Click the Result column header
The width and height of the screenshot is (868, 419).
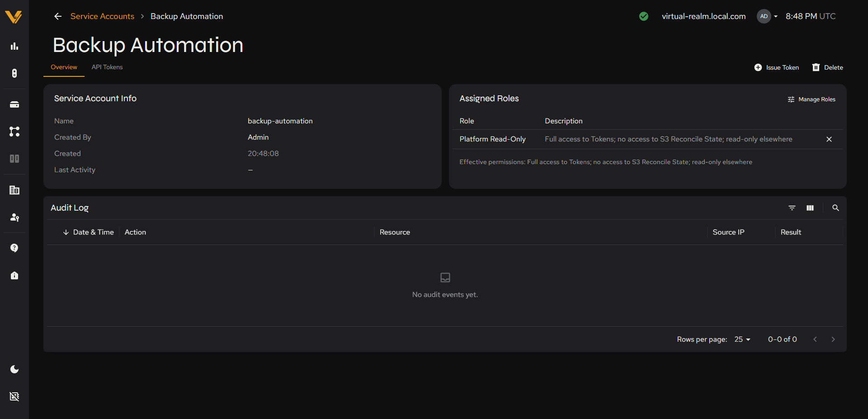tap(791, 232)
